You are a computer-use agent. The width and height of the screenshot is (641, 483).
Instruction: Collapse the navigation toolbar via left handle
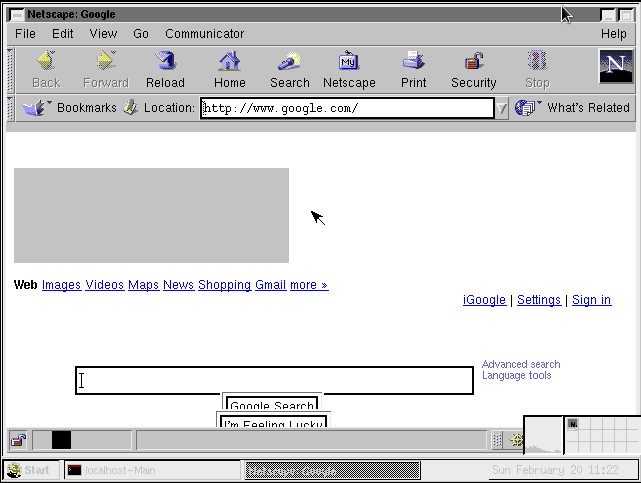11,69
